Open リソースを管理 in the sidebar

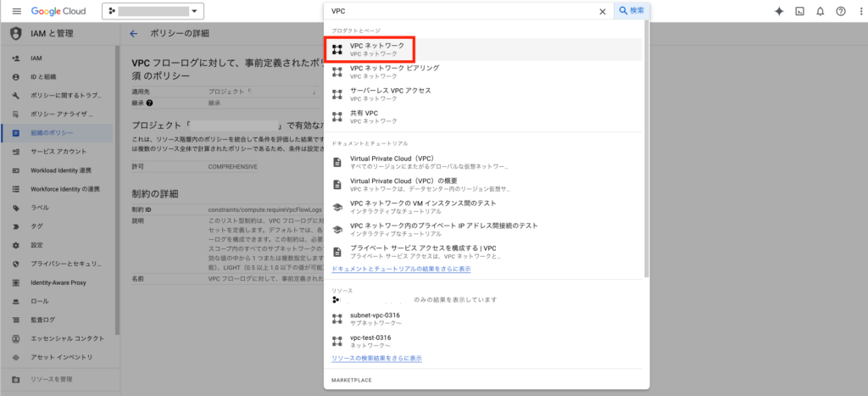[x=58, y=379]
